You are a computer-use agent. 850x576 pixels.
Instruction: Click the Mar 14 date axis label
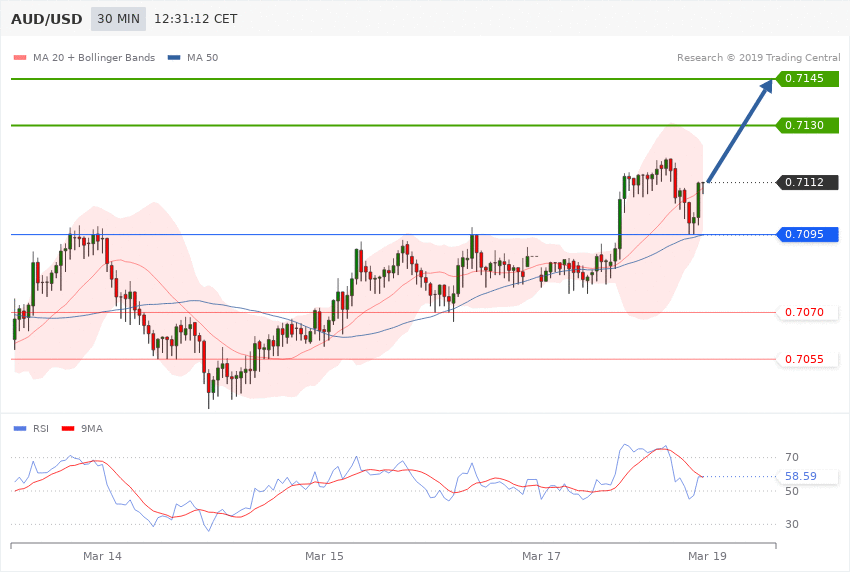click(x=102, y=556)
